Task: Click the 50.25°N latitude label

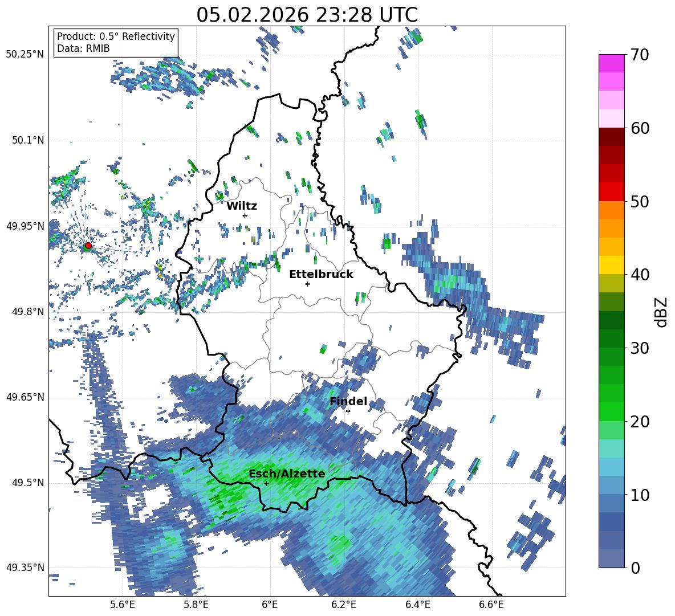Action: pos(25,55)
